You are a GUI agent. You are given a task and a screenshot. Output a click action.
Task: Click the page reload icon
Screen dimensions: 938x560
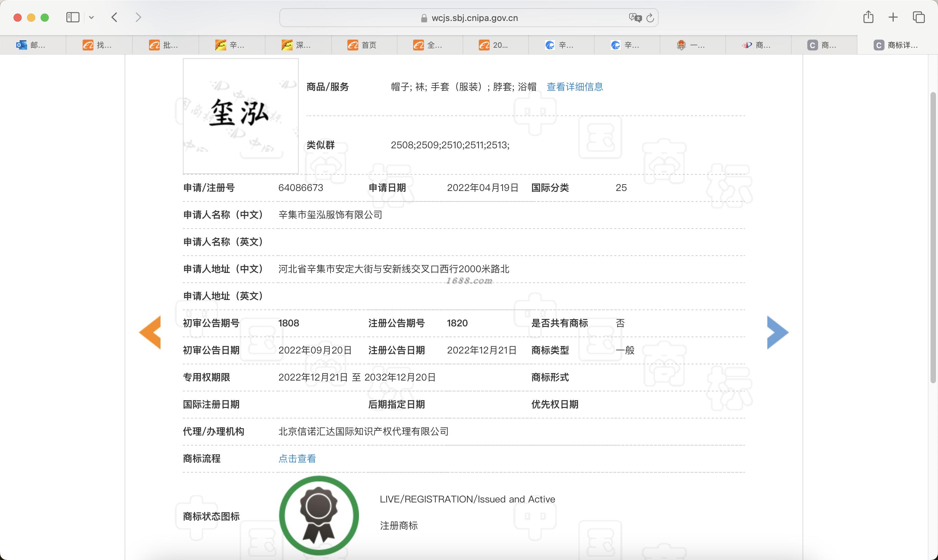point(650,18)
